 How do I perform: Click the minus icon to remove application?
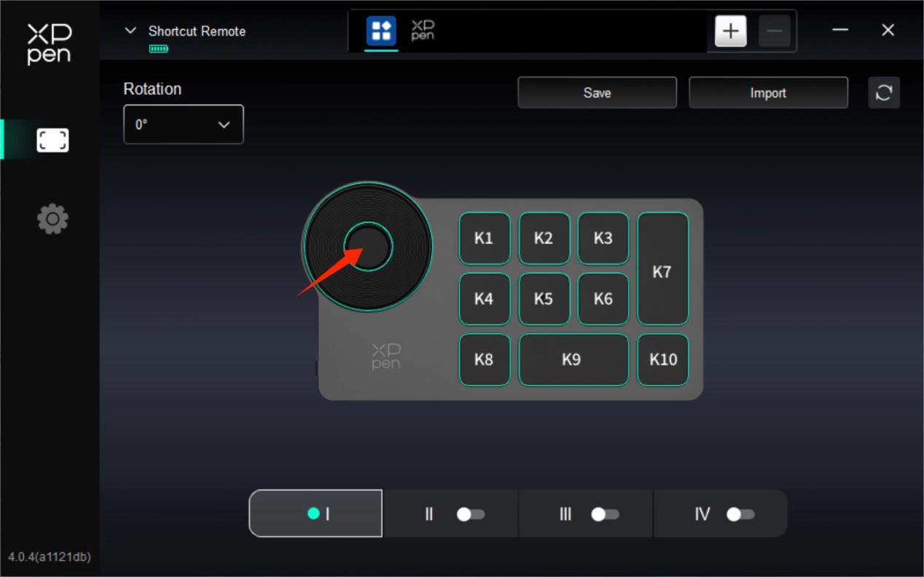tap(774, 31)
